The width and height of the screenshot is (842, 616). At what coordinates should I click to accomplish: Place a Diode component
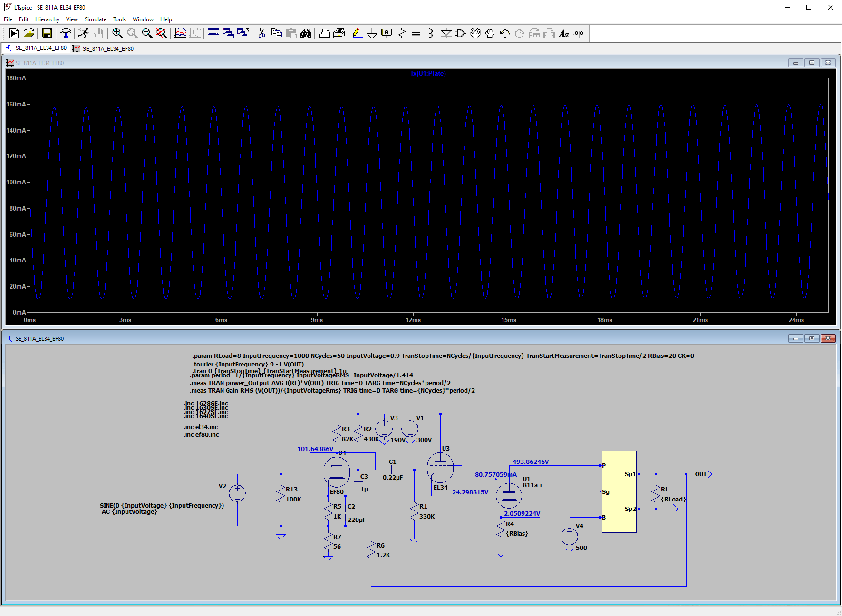[x=446, y=33]
